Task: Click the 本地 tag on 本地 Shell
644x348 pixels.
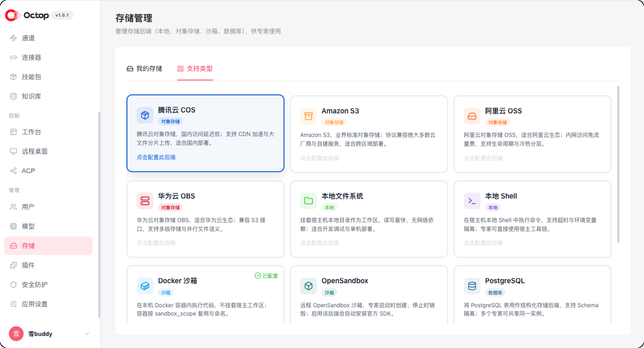Action: (493, 207)
